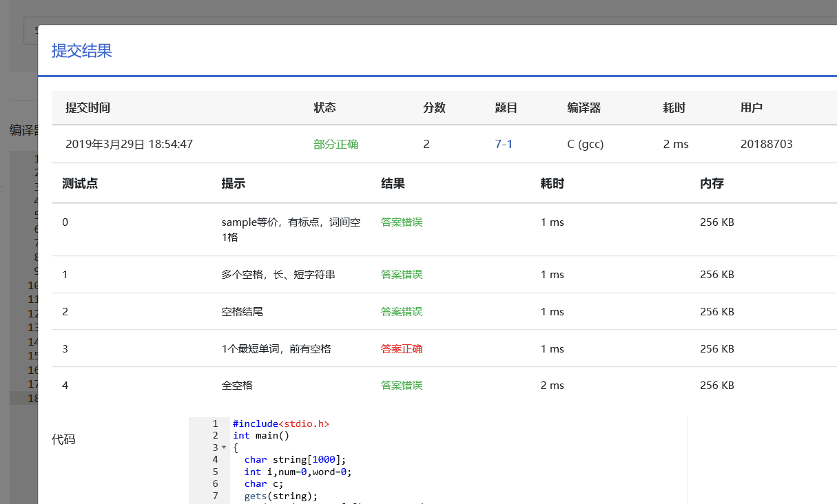Select the 提交时间 column header
The height and width of the screenshot is (504, 837).
[87, 108]
